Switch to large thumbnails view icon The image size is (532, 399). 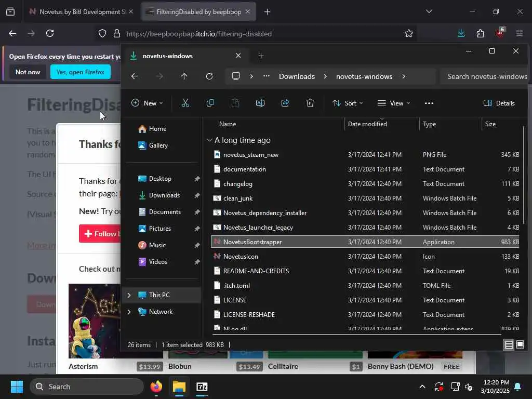(x=520, y=345)
